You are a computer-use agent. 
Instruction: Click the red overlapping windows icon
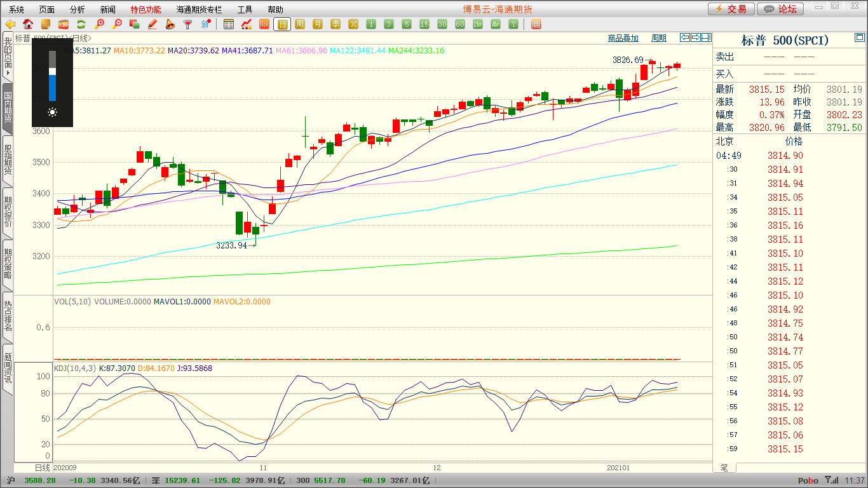134,25
